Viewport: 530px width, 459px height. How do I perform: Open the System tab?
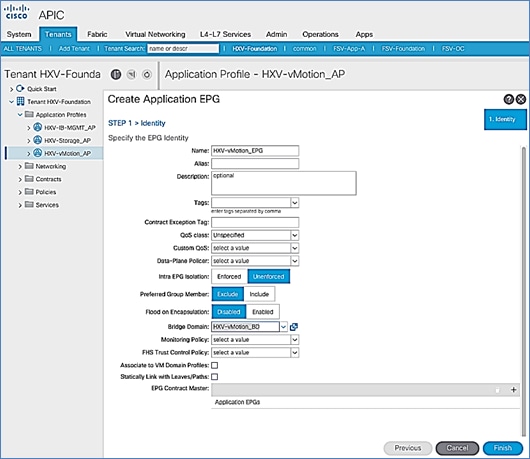click(x=19, y=34)
